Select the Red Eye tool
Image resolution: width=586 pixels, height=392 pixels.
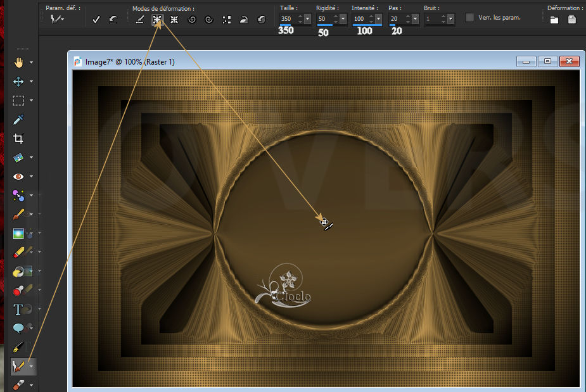(18, 177)
